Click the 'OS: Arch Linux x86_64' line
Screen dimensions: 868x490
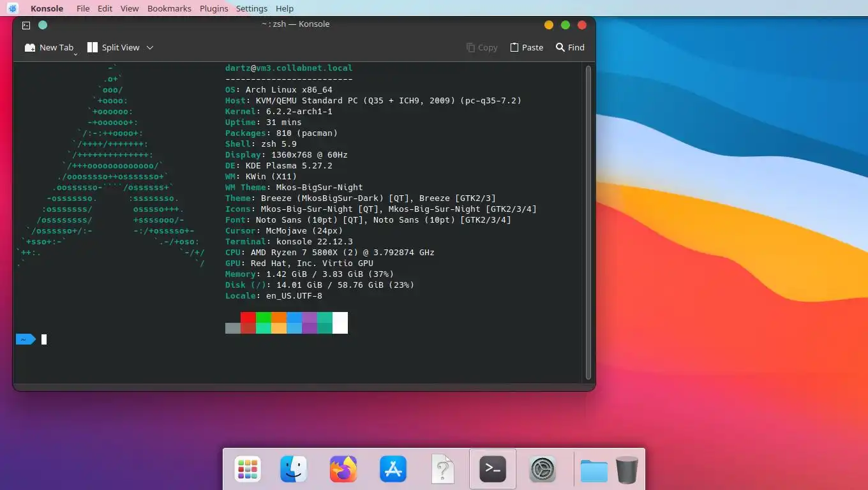pos(279,90)
